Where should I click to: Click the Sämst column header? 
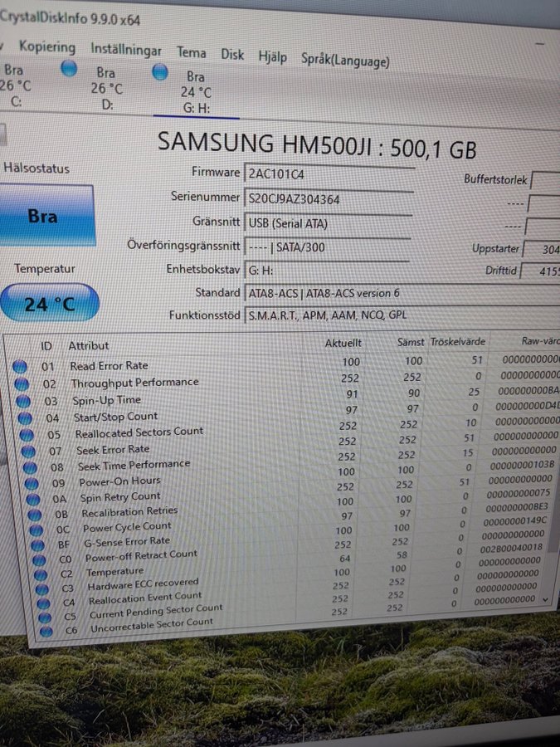(411, 342)
